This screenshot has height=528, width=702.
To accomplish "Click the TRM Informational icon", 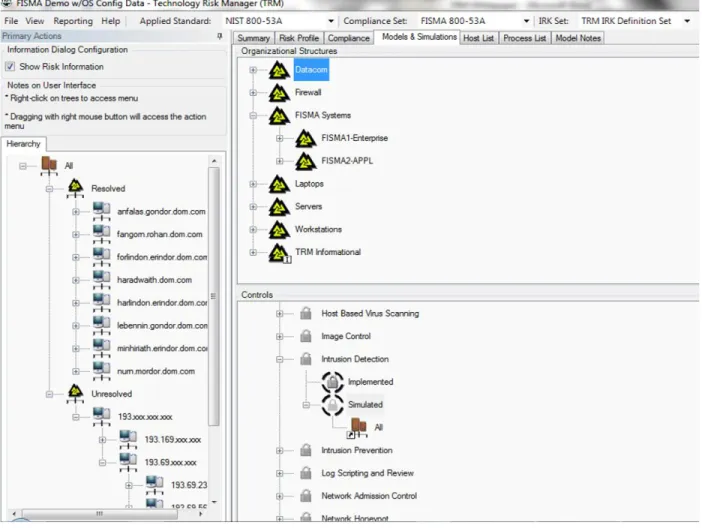I will click(x=279, y=253).
